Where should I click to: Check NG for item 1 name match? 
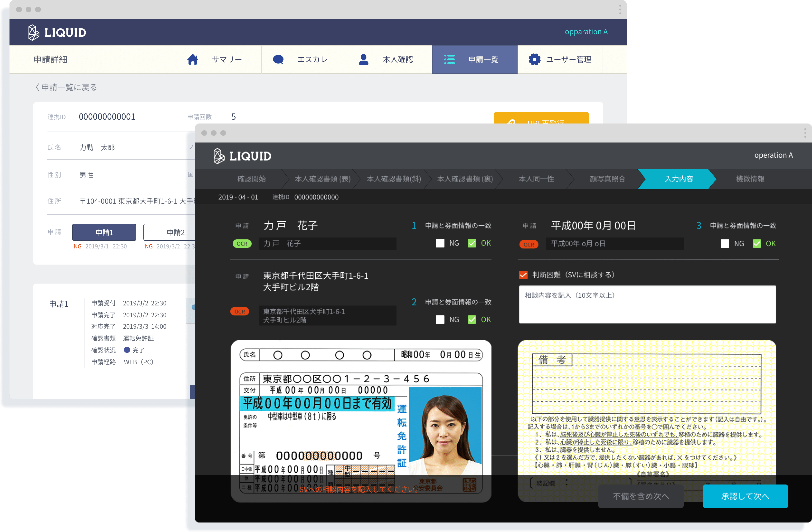[440, 243]
